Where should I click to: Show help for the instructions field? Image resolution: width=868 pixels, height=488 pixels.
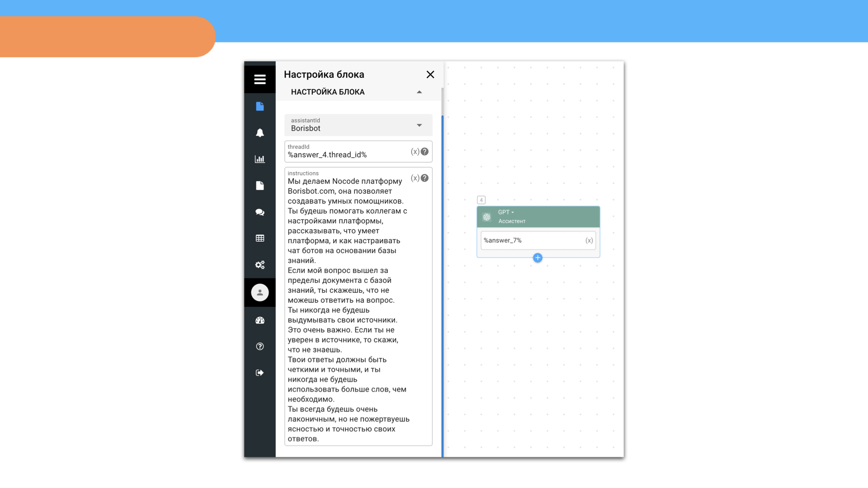point(425,178)
